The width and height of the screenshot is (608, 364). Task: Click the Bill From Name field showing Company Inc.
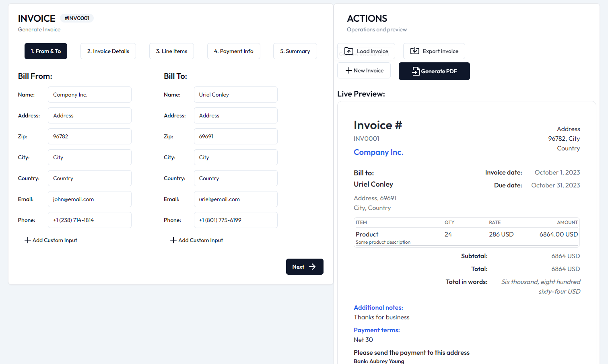coord(89,95)
